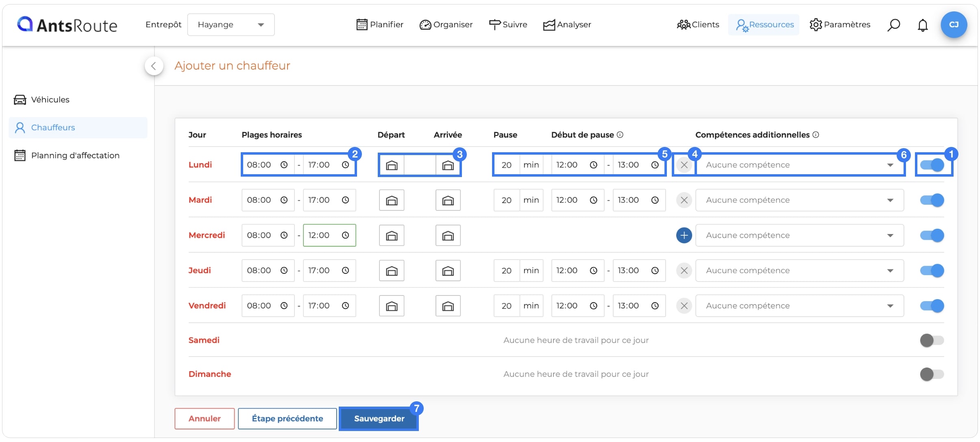Remove the Vendredi break with X

684,306
